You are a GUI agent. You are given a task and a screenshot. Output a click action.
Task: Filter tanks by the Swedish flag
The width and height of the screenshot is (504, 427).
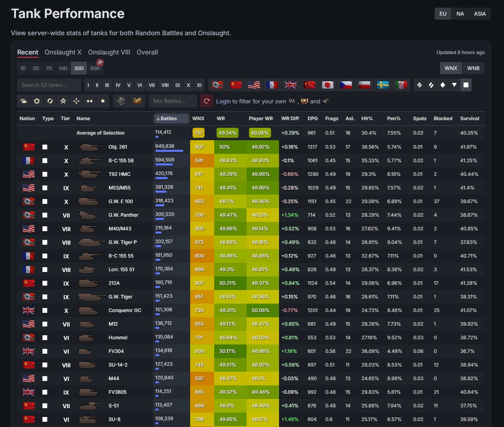click(383, 85)
